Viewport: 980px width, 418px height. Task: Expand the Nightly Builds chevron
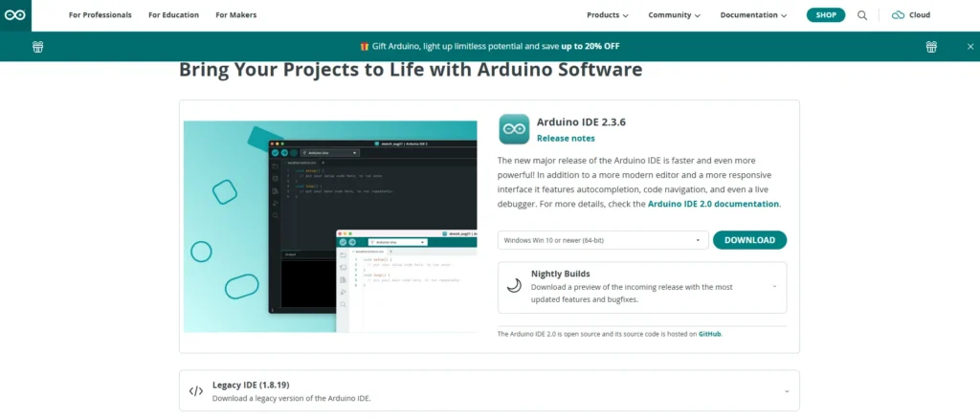(x=774, y=286)
